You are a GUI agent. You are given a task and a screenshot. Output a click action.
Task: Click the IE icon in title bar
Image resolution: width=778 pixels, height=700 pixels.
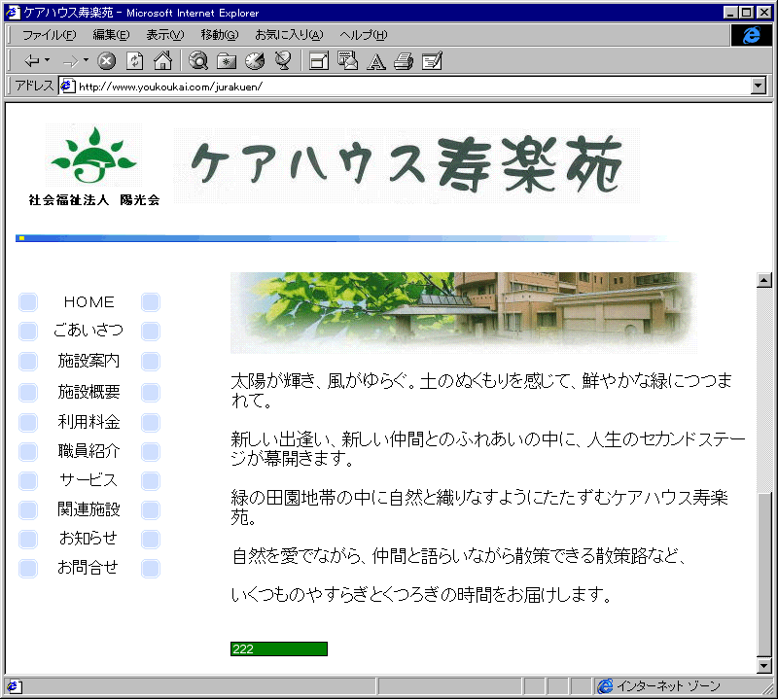[13, 13]
